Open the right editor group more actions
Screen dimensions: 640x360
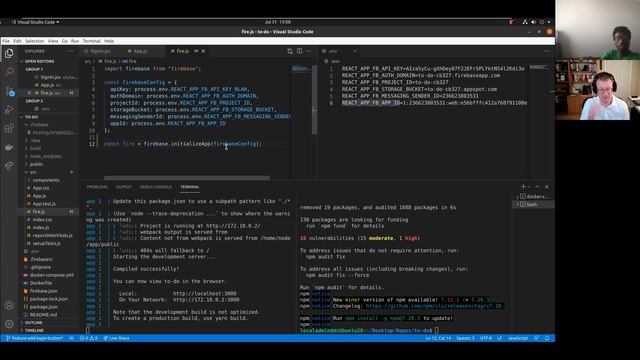coord(547,51)
